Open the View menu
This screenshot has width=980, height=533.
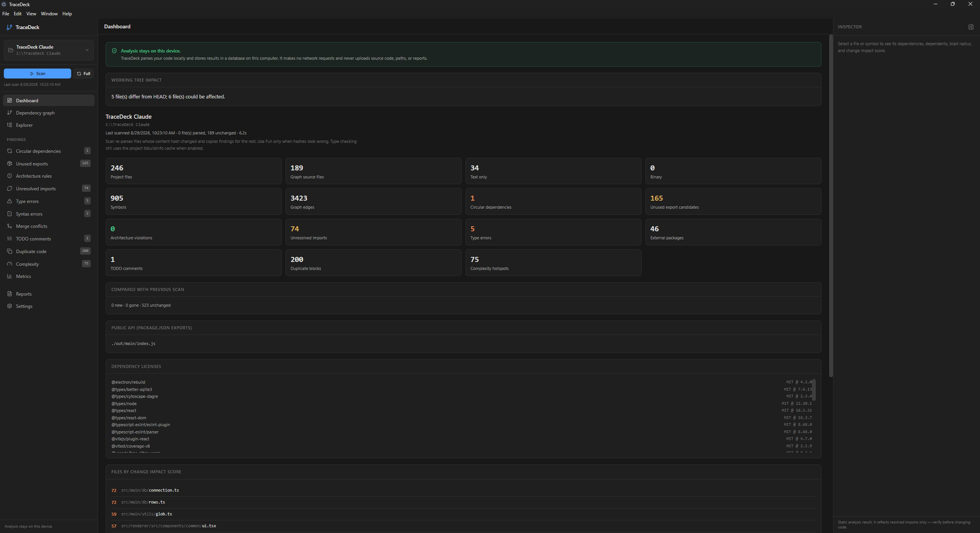pos(31,13)
